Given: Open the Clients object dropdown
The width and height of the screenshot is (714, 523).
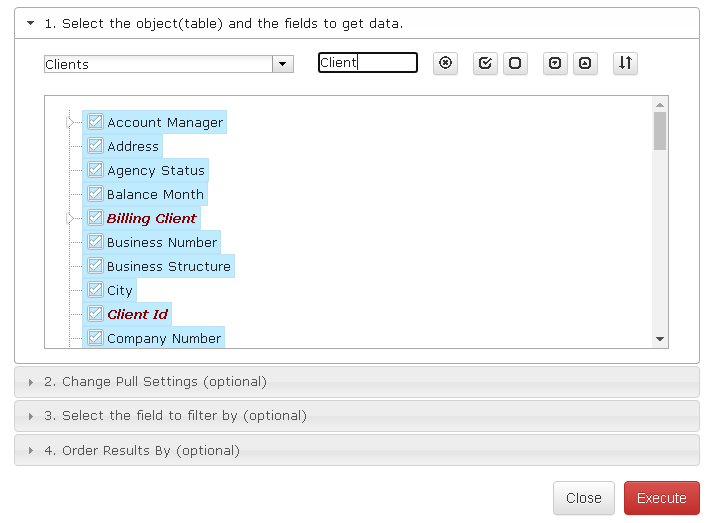Looking at the screenshot, I should 283,64.
